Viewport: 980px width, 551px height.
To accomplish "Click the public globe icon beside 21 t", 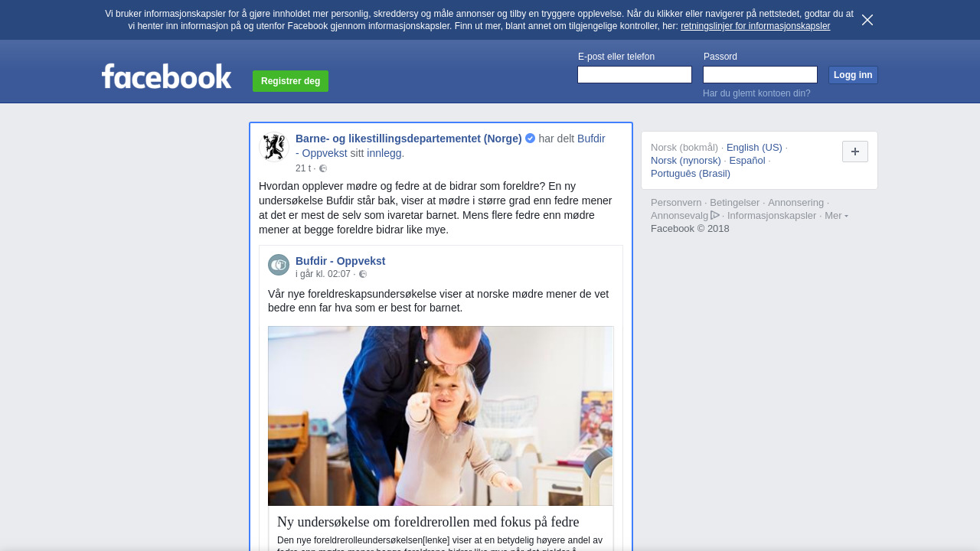I will [x=323, y=168].
